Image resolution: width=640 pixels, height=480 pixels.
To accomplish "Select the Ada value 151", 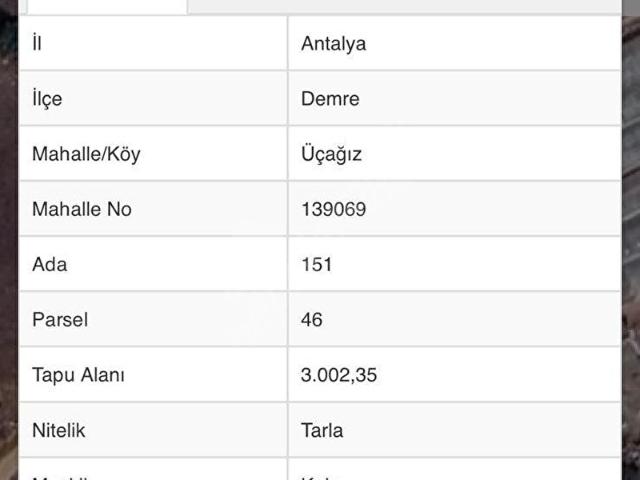I will click(316, 265).
